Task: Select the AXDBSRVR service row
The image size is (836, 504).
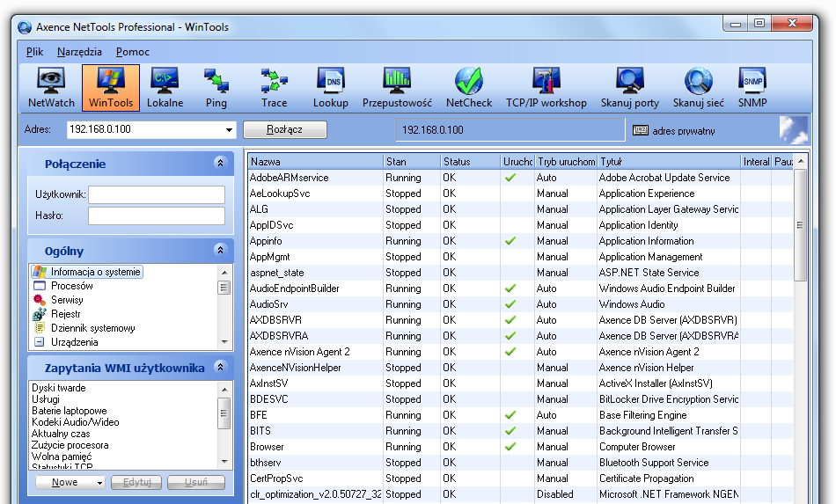Action: [x=521, y=320]
